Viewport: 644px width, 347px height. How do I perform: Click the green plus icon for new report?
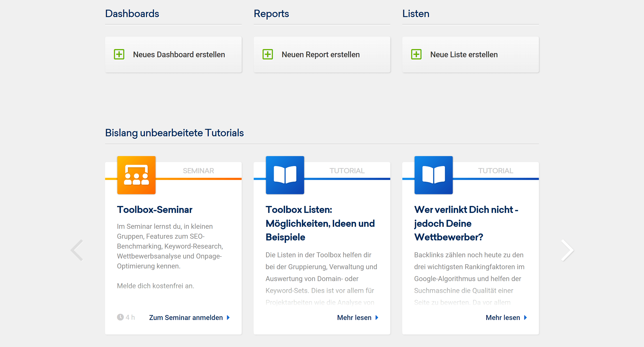coord(268,54)
